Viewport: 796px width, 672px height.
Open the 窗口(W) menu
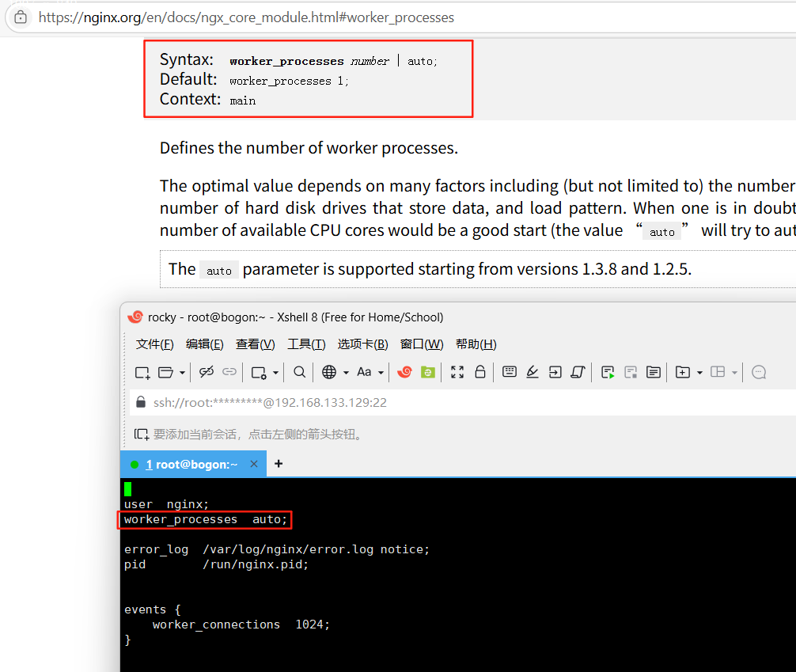[422, 344]
